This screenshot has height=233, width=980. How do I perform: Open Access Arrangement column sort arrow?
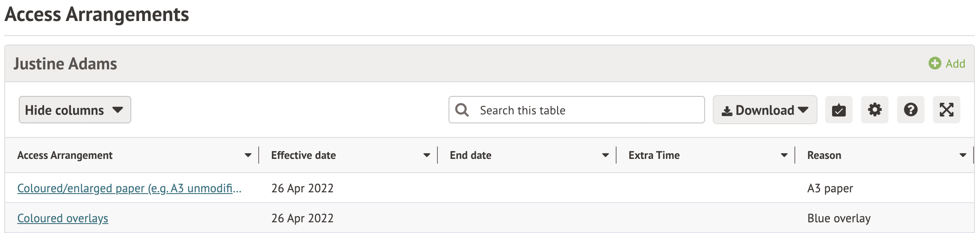pyautogui.click(x=248, y=155)
